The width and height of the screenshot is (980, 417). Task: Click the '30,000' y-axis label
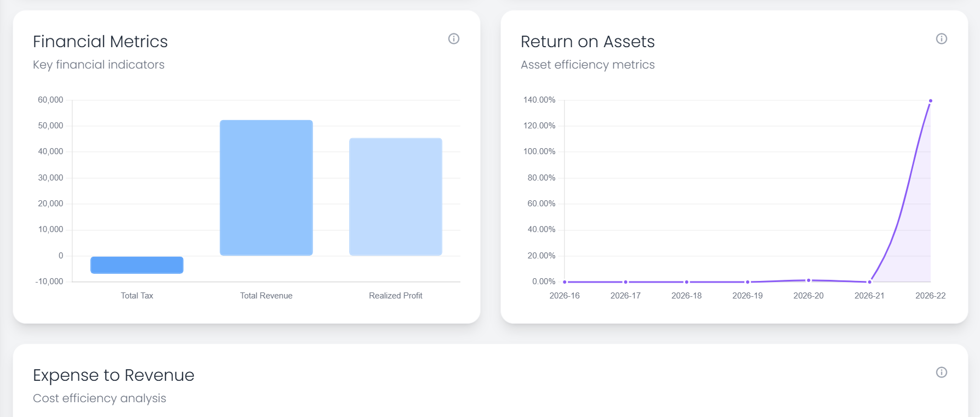pos(50,178)
